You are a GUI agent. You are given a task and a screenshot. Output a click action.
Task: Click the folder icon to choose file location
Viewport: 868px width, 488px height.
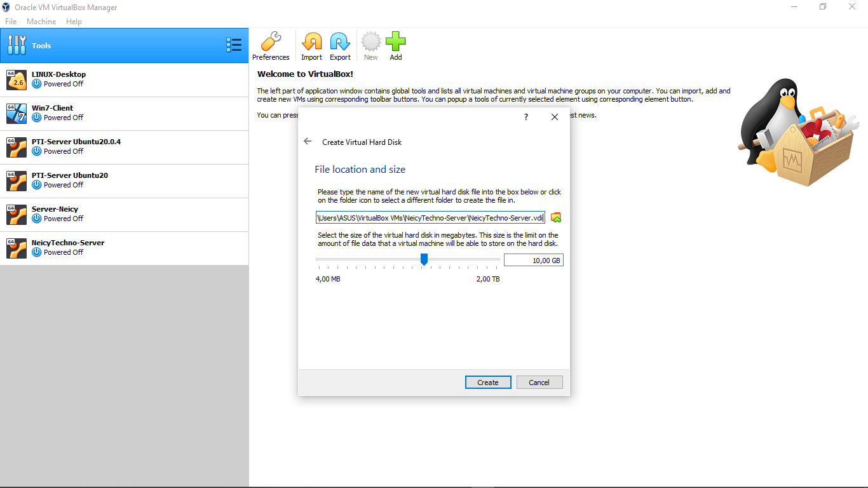(556, 217)
